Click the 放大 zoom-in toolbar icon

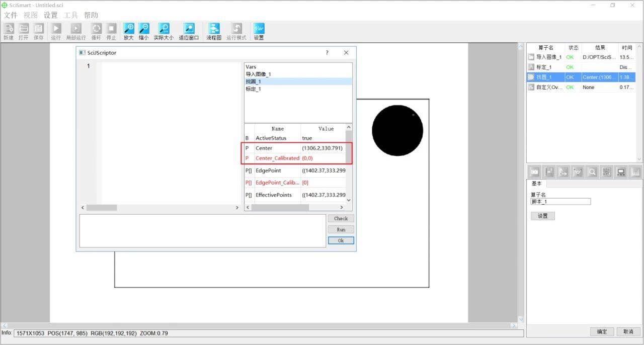[129, 29]
